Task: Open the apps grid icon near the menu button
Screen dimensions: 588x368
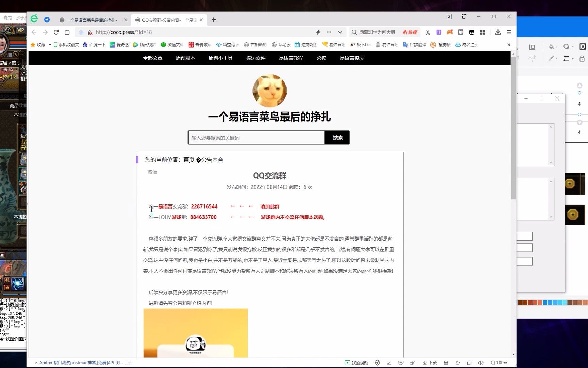Action: click(x=483, y=32)
